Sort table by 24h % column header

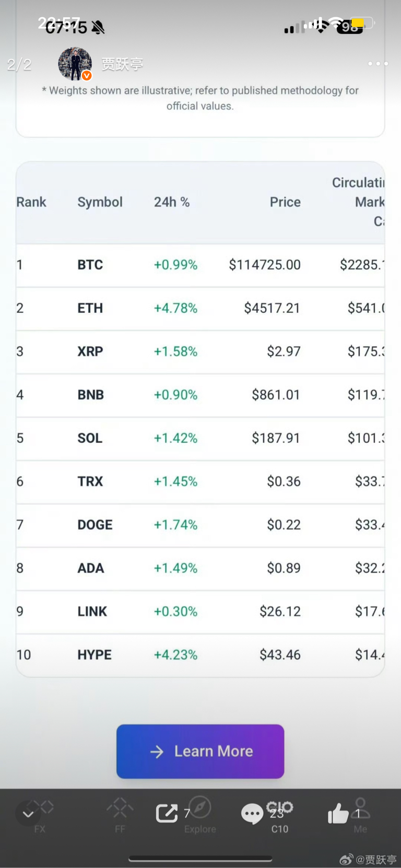point(171,202)
